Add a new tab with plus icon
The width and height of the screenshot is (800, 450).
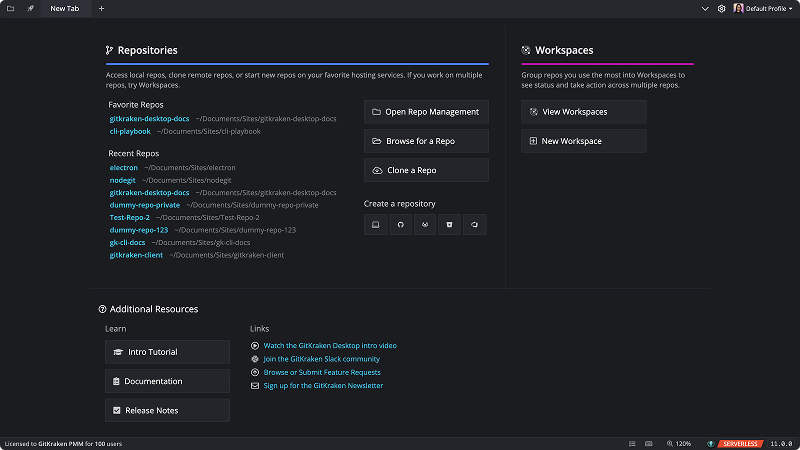click(101, 8)
